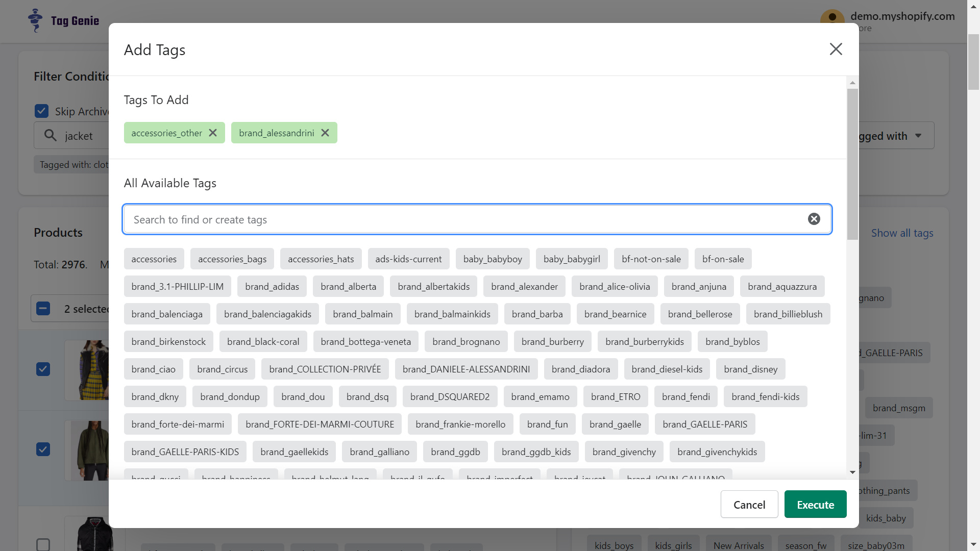The image size is (980, 551).
Task: Check the black jacket product checkbox
Action: (43, 544)
